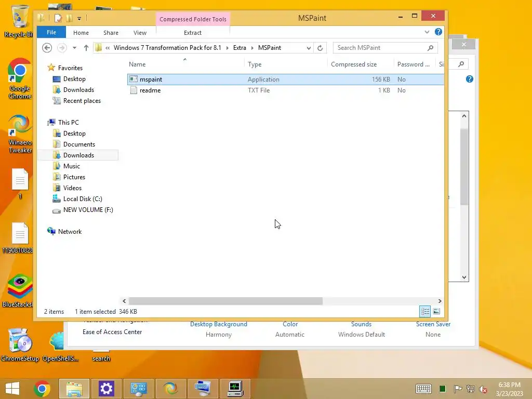532x399 pixels.
Task: Click the Windows Start button
Action: point(12,389)
